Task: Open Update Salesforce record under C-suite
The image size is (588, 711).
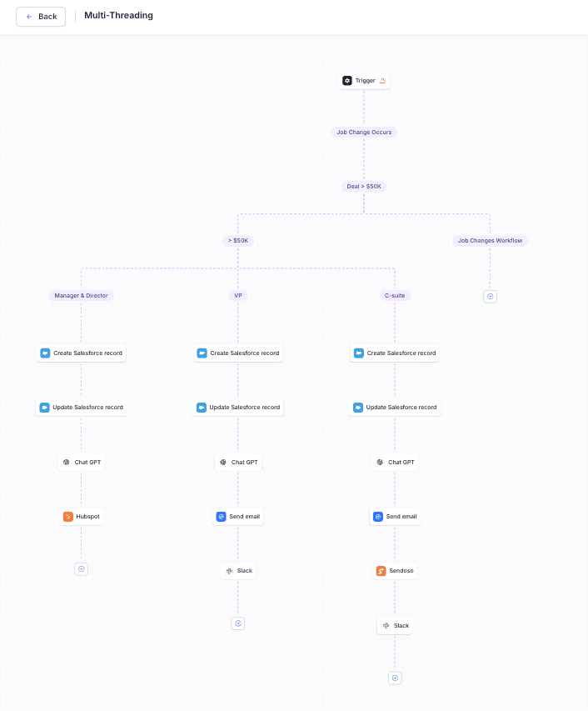Action: 395,408
